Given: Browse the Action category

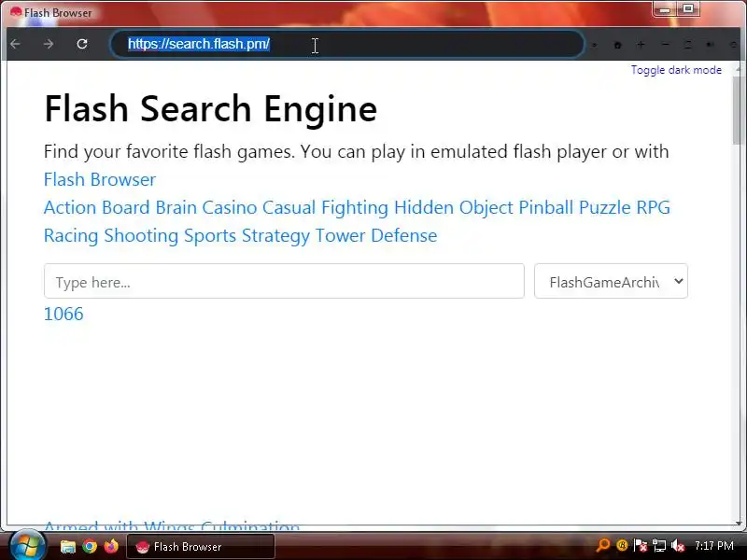Looking at the screenshot, I should pyautogui.click(x=70, y=207).
